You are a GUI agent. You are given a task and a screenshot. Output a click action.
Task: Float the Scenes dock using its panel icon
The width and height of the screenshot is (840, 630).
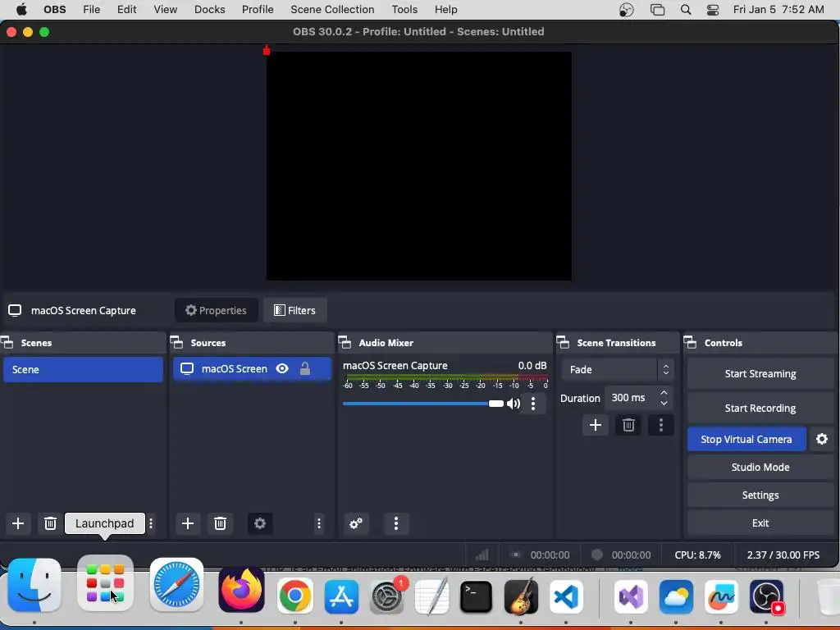7,343
